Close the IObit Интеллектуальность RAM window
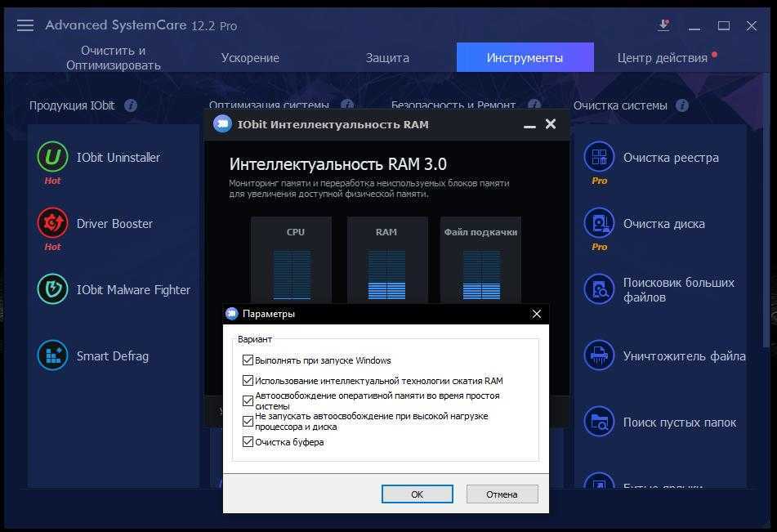This screenshot has width=777, height=532. [x=551, y=124]
